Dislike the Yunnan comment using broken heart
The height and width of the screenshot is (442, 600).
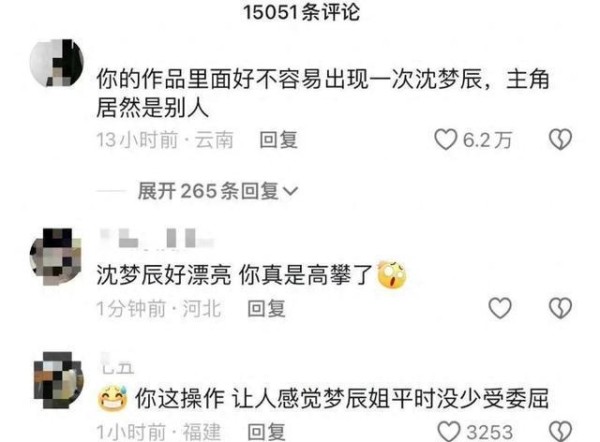click(x=560, y=139)
